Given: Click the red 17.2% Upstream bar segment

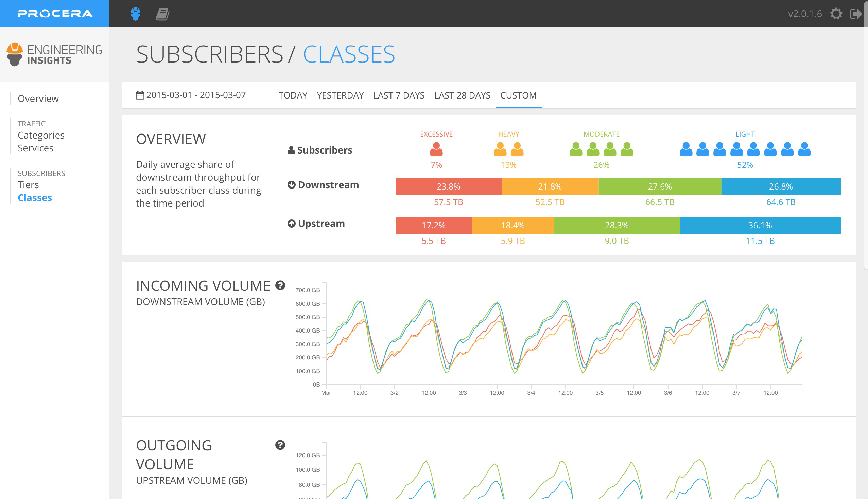Looking at the screenshot, I should coord(433,225).
